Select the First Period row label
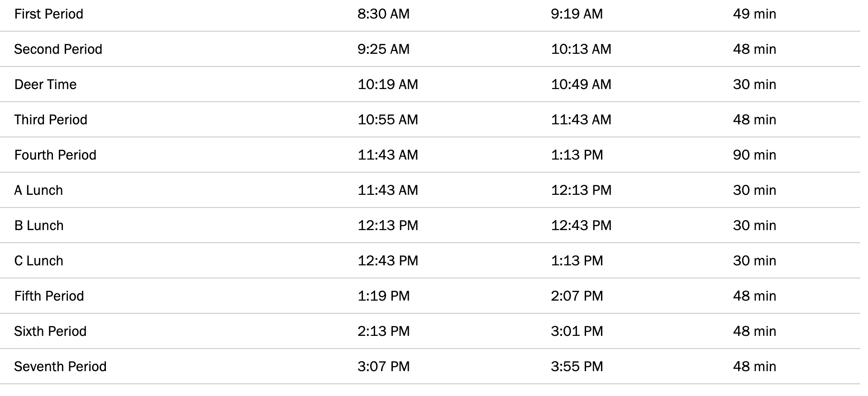Image resolution: width=868 pixels, height=396 pixels. click(49, 14)
